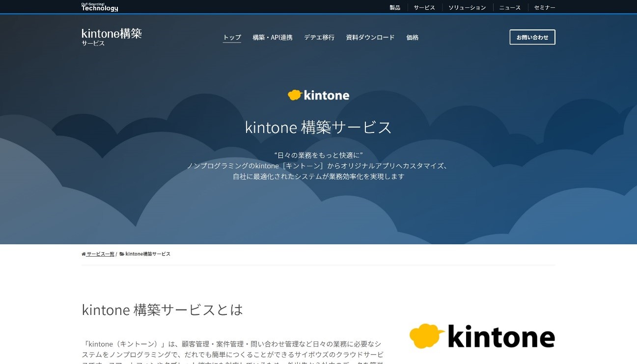Select the large kintone logo image beside the article
This screenshot has height=364, width=637.
(x=482, y=336)
